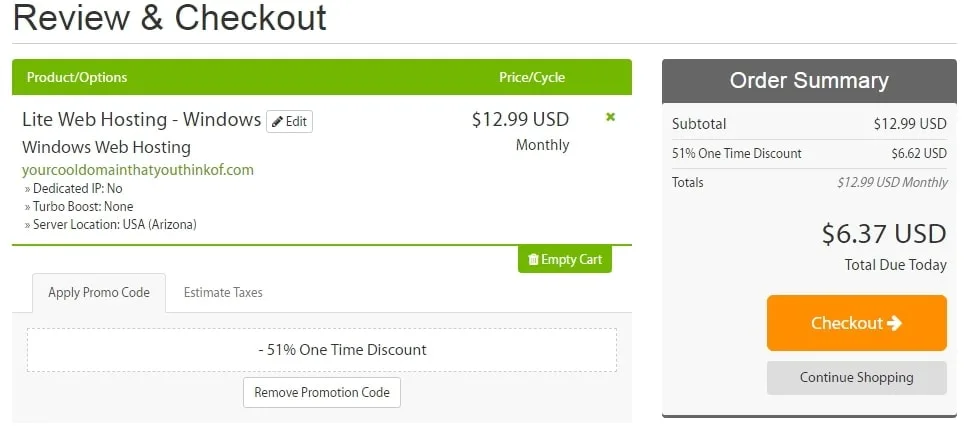
Task: Click the Subtotal row in Order Summary
Action: tap(809, 124)
